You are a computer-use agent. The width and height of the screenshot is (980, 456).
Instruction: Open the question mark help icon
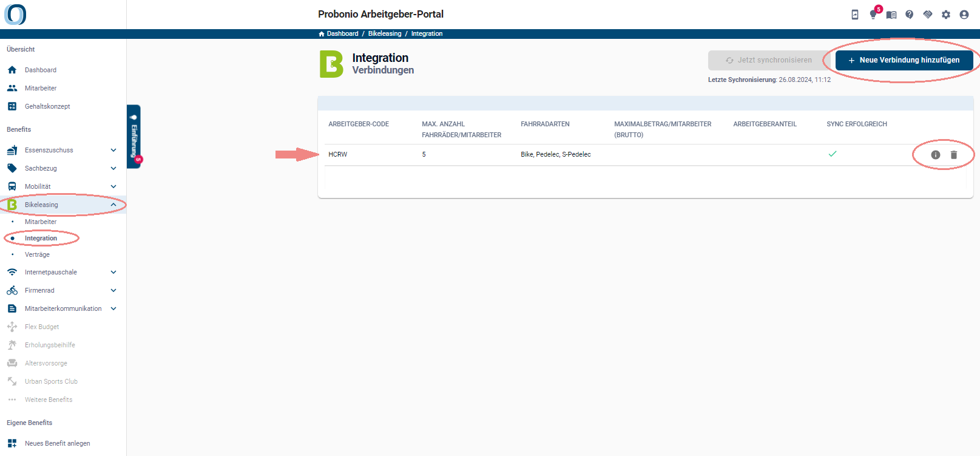(x=910, y=15)
